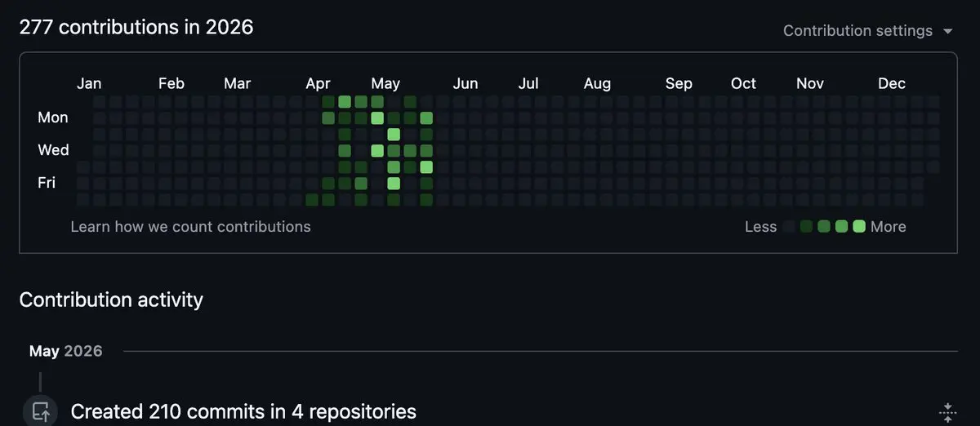Click the 'Oct' month label
980x426 pixels.
743,83
